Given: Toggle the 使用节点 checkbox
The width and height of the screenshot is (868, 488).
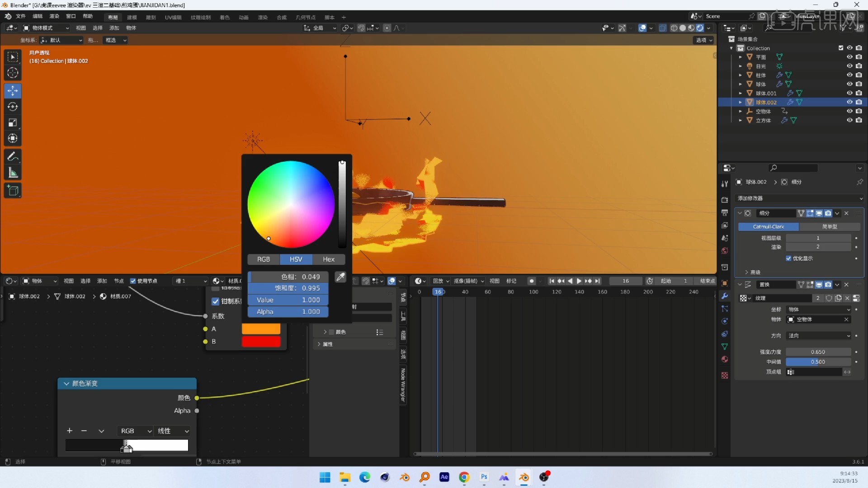Looking at the screenshot, I should (x=133, y=281).
